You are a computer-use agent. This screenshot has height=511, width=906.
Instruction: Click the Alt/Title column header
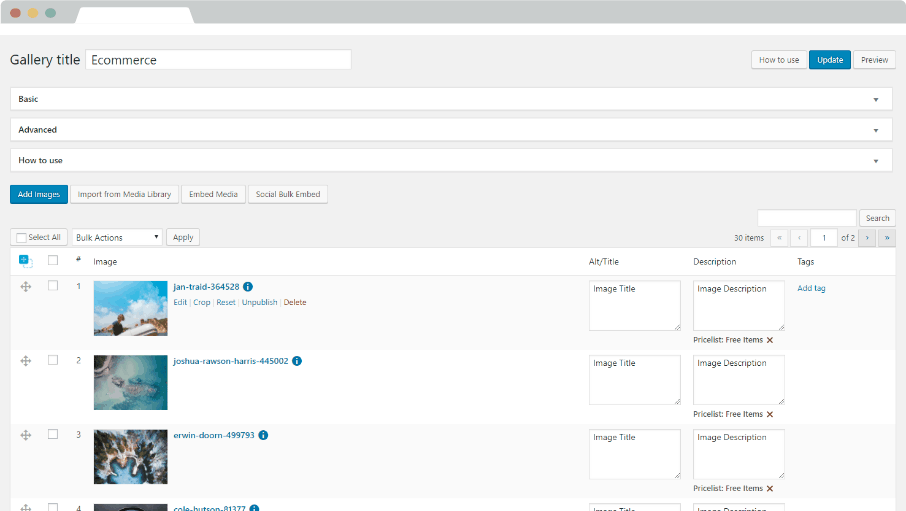604,262
